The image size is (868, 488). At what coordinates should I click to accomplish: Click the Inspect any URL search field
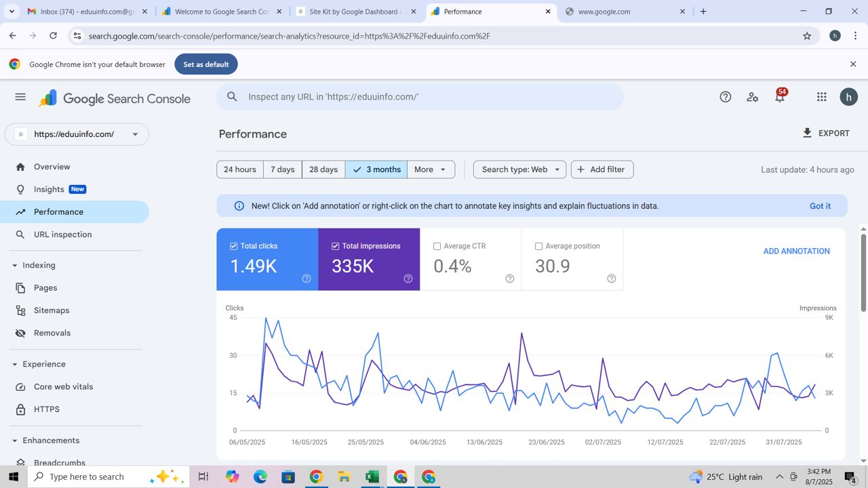point(427,97)
